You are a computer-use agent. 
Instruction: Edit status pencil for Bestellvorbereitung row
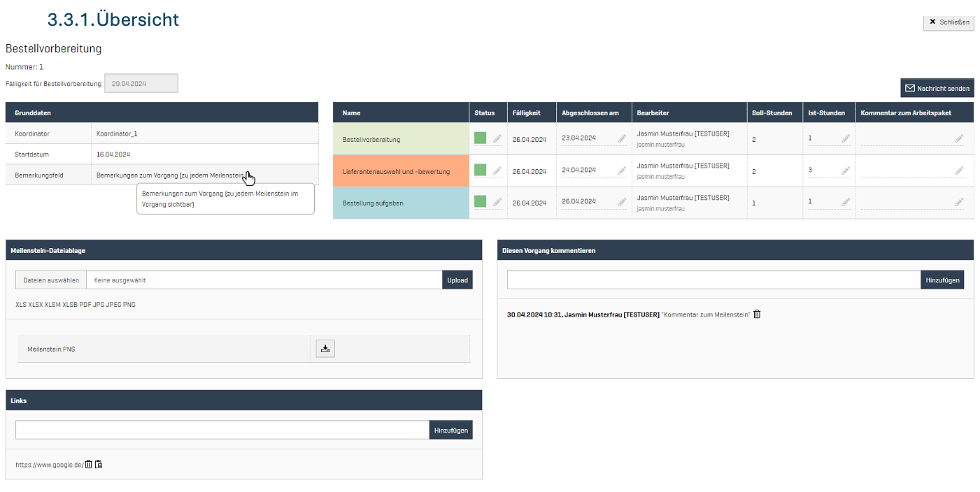497,139
